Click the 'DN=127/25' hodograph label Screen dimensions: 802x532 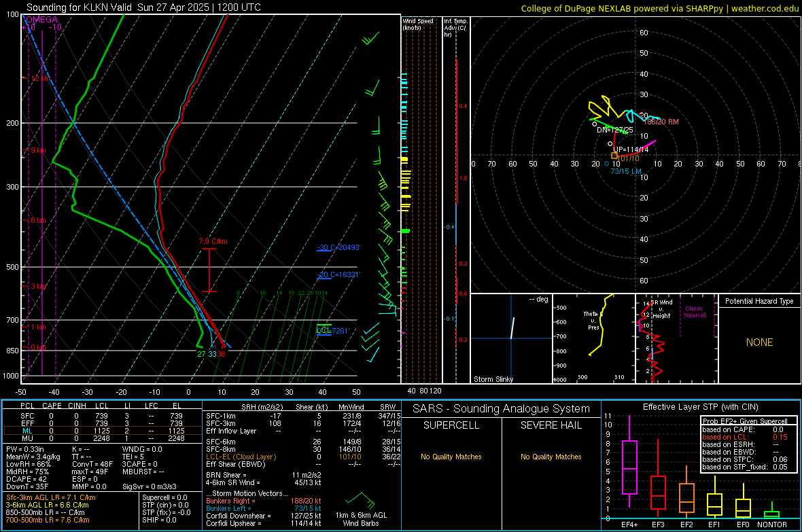pos(615,130)
